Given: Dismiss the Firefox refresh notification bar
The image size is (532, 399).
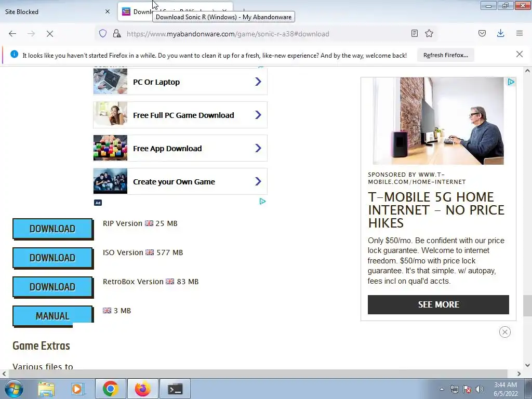Looking at the screenshot, I should 520,54.
